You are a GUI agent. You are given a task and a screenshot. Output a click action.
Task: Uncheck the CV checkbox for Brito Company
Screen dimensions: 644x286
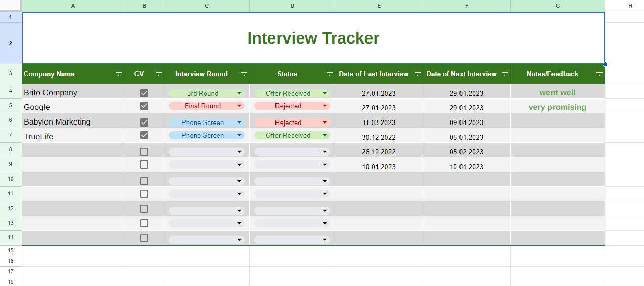click(144, 93)
